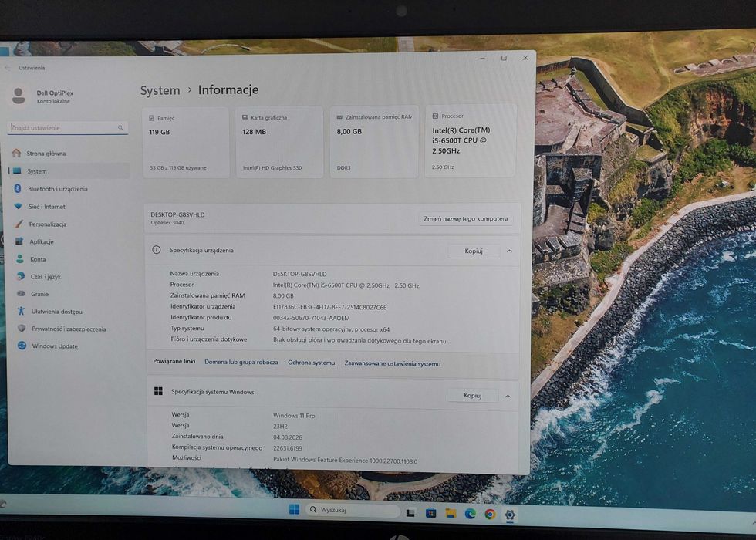Click System in the breadcrumb header

(x=160, y=91)
